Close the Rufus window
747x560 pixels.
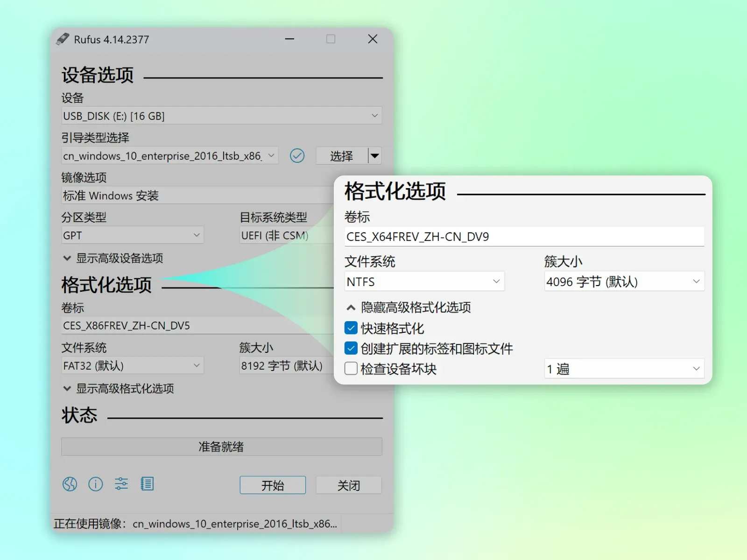click(373, 39)
